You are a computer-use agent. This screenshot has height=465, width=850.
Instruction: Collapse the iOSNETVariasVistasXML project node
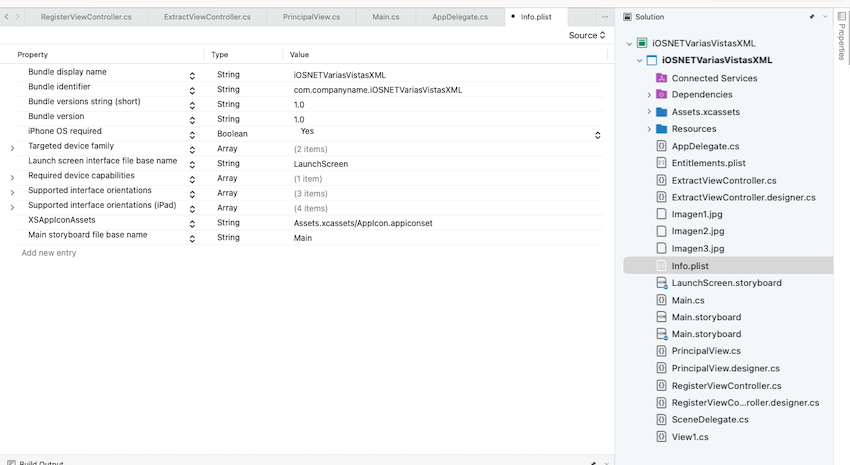tap(640, 60)
